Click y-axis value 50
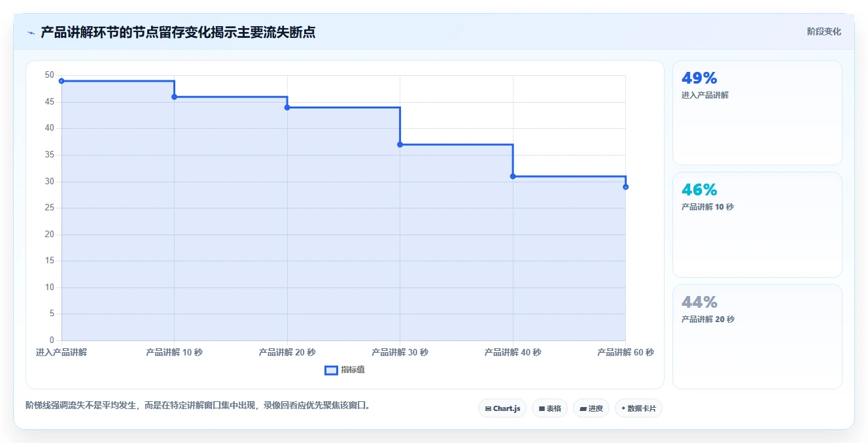 pos(50,75)
